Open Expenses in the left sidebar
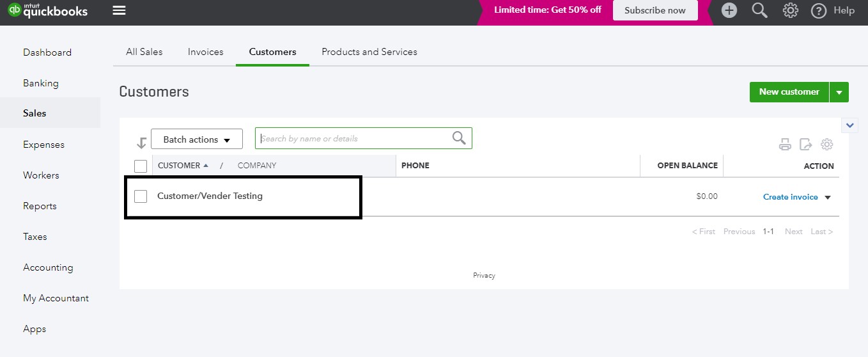 coord(43,145)
